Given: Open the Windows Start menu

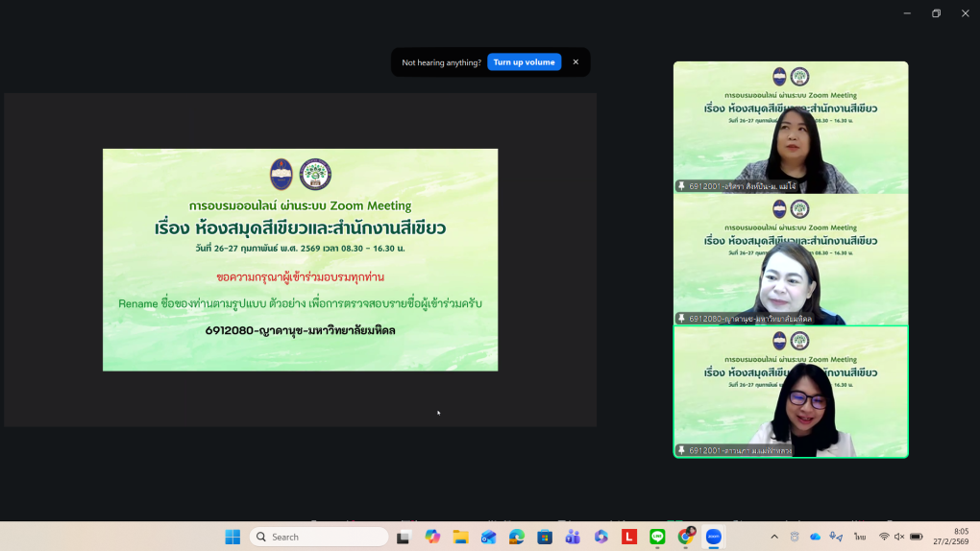Looking at the screenshot, I should (x=233, y=537).
